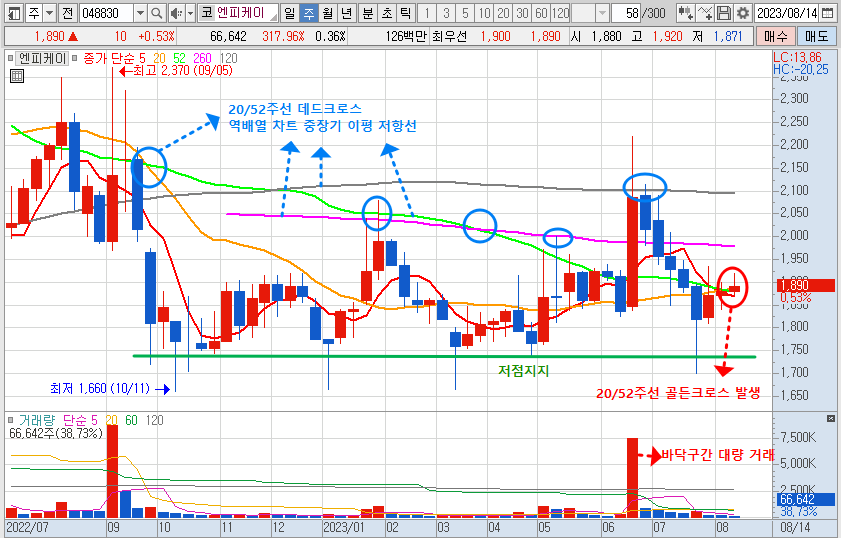This screenshot has height=538, width=841.
Task: Click the 코 market badge icon
Action: [x=206, y=13]
